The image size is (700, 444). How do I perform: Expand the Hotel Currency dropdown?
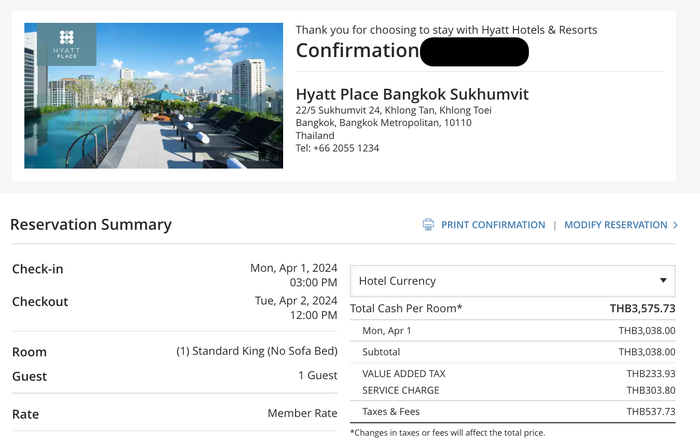pos(512,281)
